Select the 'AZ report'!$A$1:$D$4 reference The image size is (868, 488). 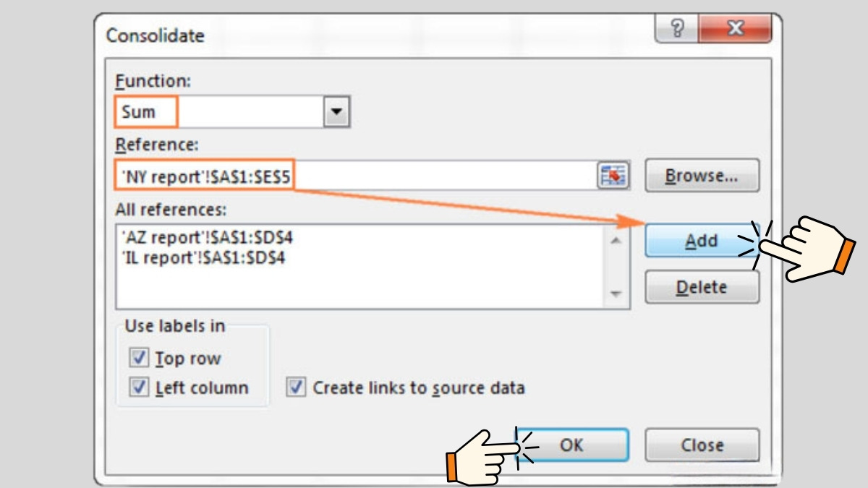(x=209, y=237)
